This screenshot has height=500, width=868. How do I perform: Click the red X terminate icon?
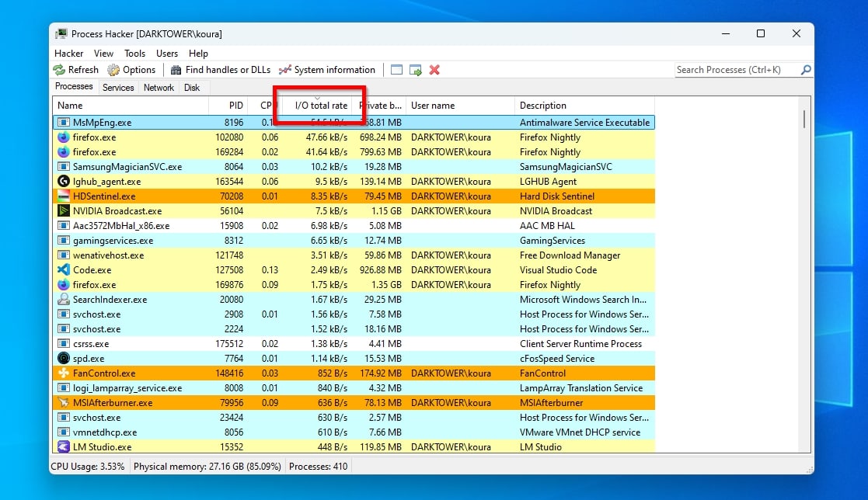(434, 70)
